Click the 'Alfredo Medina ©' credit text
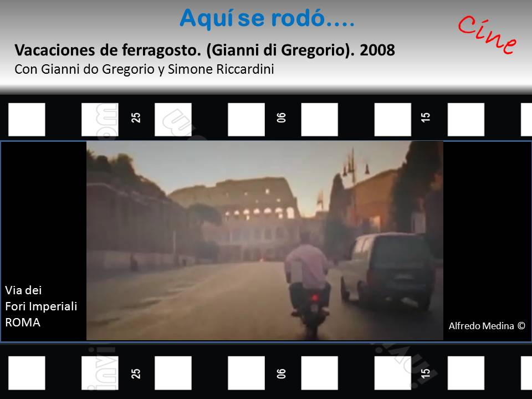532x399 pixels. click(486, 326)
